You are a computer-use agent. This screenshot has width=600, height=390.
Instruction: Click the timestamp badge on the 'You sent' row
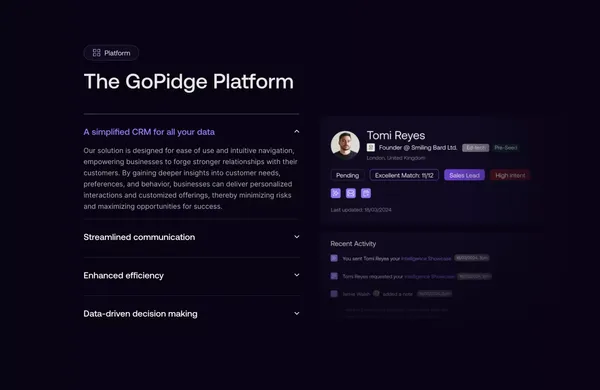point(472,258)
